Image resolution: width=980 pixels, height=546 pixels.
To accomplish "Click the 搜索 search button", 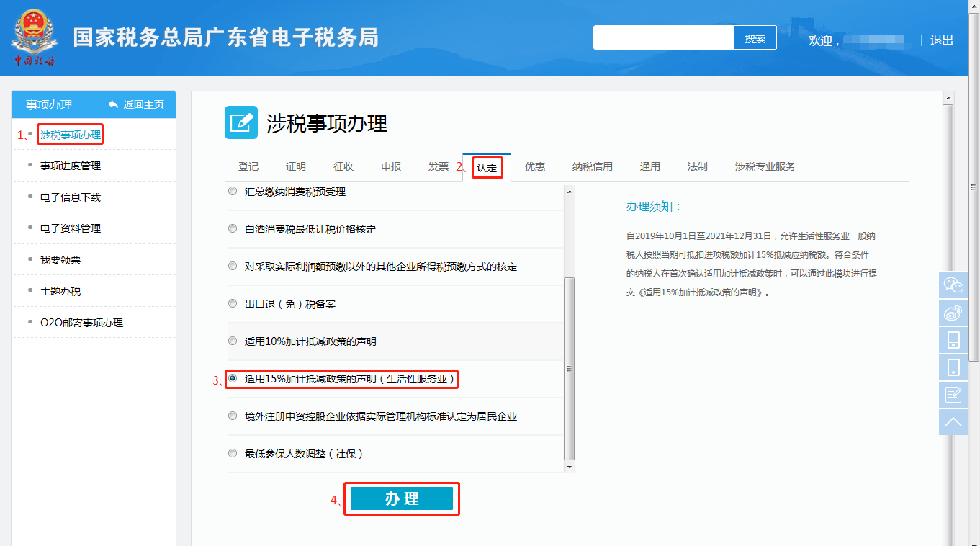I will click(x=755, y=39).
